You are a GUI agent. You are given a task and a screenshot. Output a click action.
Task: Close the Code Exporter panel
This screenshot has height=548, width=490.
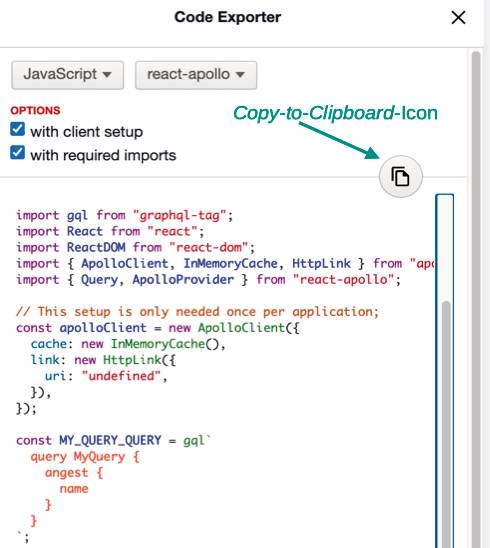pos(458,17)
